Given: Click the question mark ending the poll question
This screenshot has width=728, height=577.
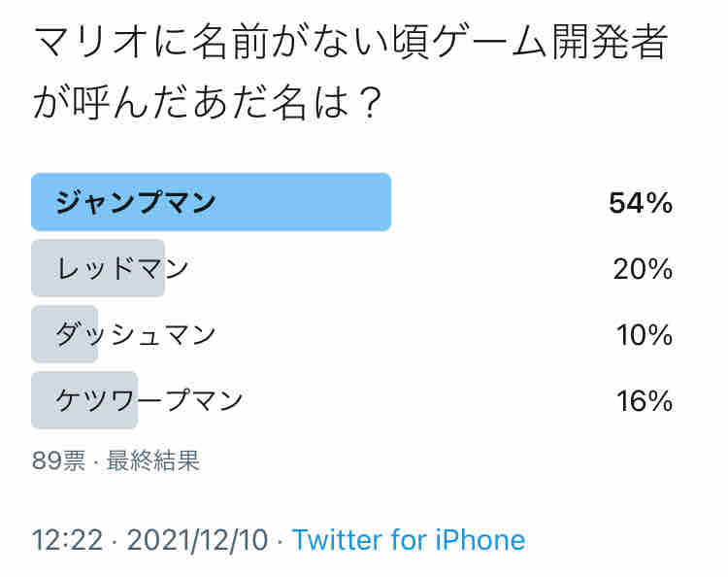Looking at the screenshot, I should coord(370,103).
